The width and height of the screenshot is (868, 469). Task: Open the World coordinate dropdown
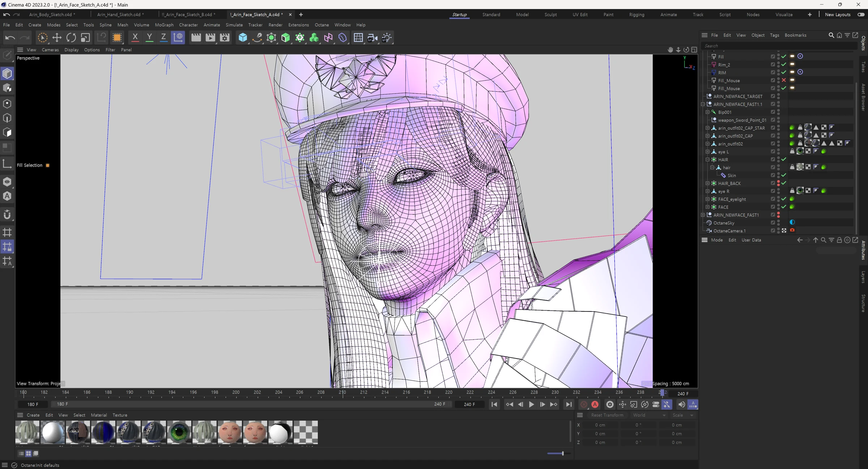(x=649, y=415)
